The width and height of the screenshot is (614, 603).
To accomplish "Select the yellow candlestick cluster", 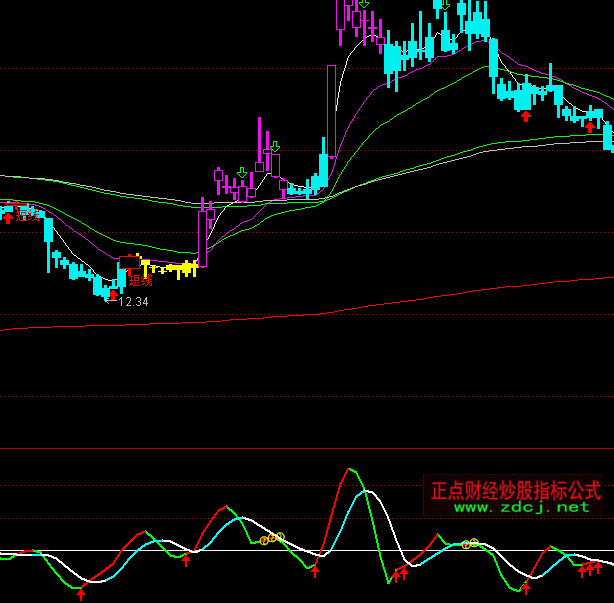I will (x=170, y=268).
